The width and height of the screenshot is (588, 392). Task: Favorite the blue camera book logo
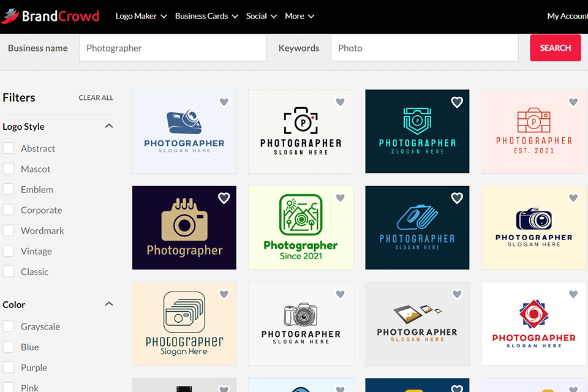click(x=457, y=198)
